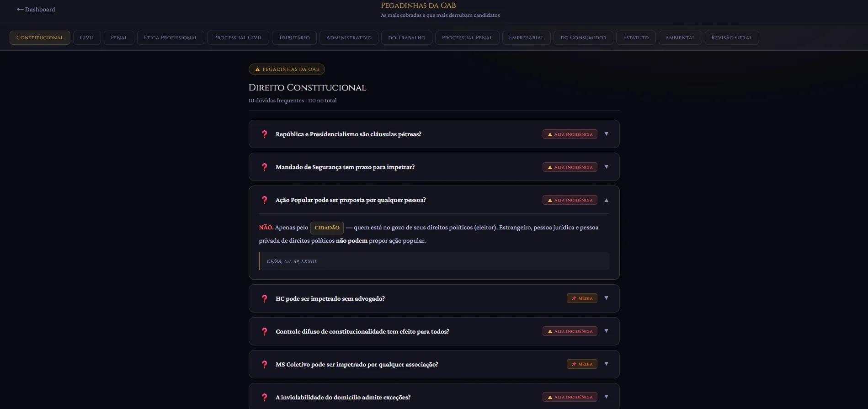The height and width of the screenshot is (409, 868).
Task: Click the Média badge on MS Coletivo question
Action: 582,364
